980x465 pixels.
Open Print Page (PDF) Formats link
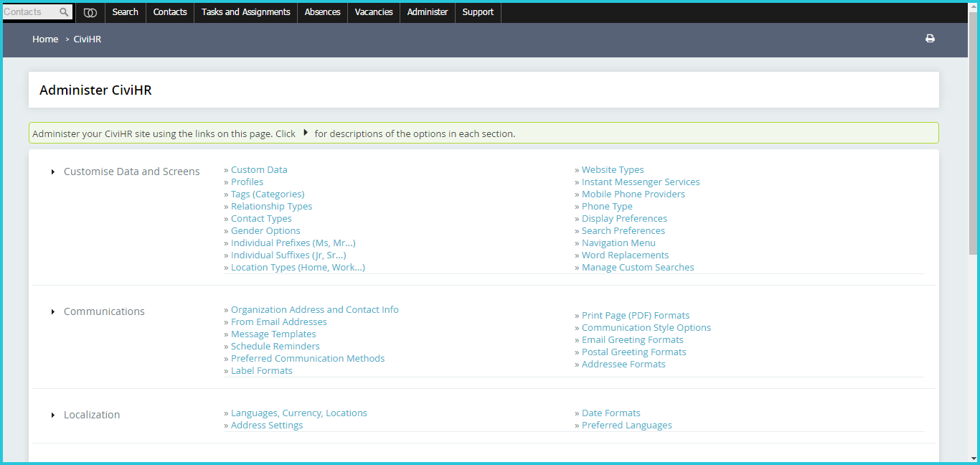(636, 316)
